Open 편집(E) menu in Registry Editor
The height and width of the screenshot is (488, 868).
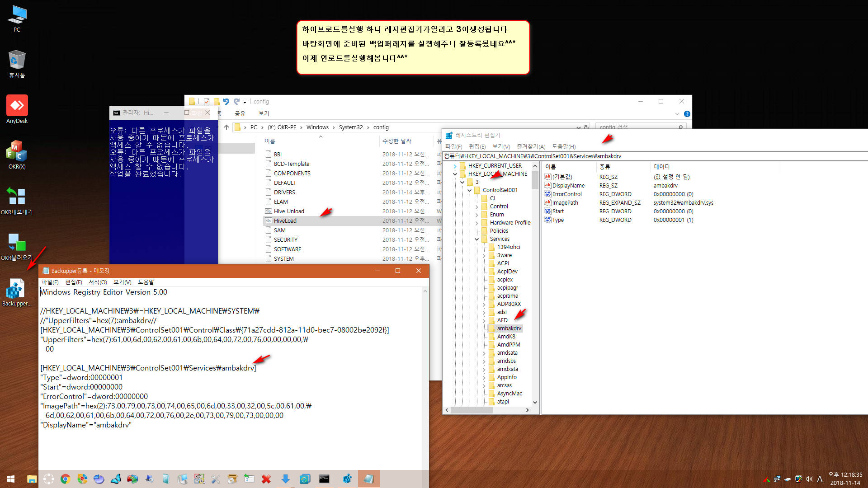point(477,146)
